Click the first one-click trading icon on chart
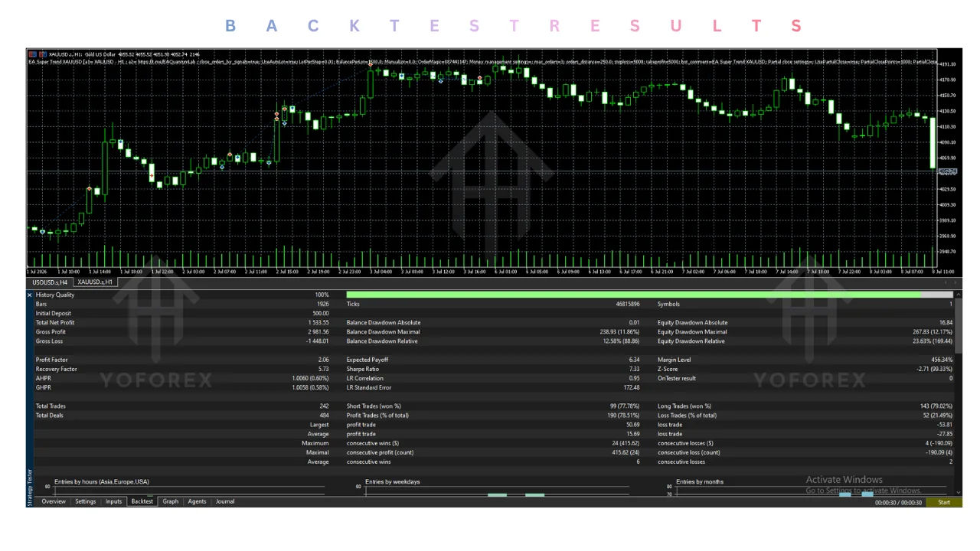The image size is (980, 551). point(33,54)
